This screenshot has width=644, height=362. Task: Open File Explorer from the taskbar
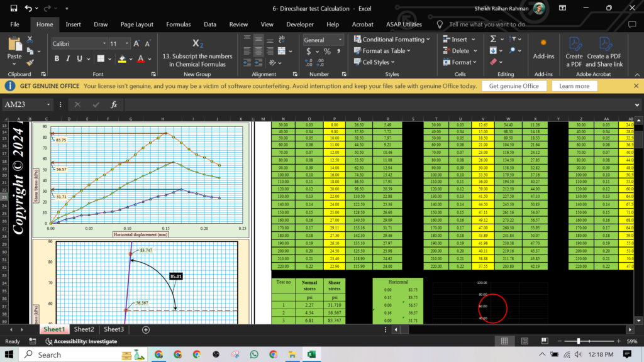(x=292, y=354)
